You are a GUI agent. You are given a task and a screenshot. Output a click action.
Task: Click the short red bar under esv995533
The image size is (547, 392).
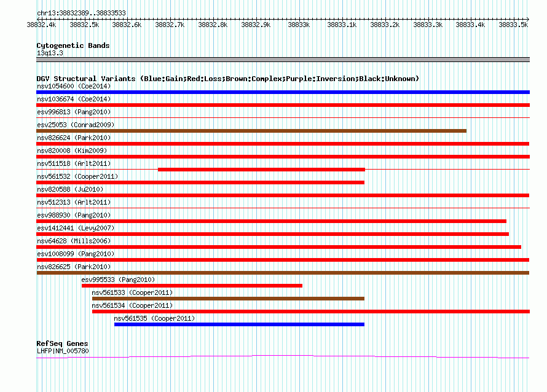click(x=192, y=286)
